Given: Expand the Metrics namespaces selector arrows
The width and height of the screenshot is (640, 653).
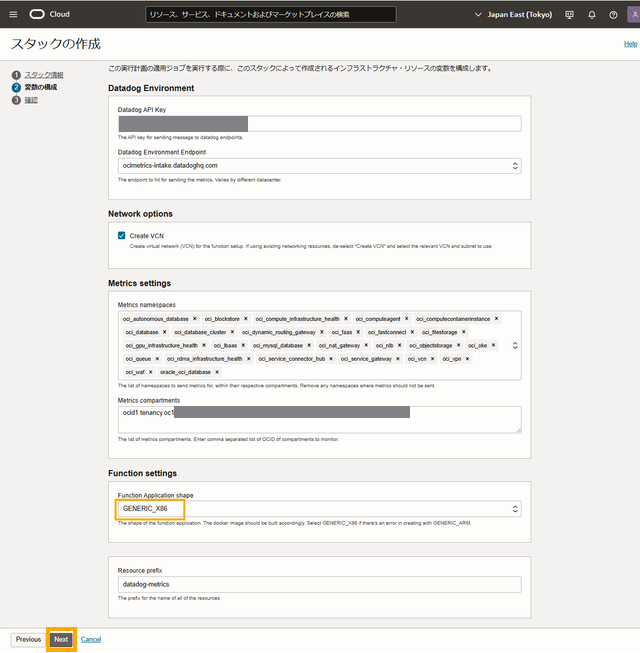Looking at the screenshot, I should (515, 346).
